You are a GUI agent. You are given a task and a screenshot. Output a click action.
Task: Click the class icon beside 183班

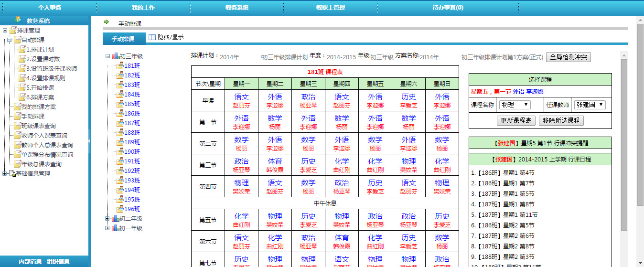click(x=120, y=85)
